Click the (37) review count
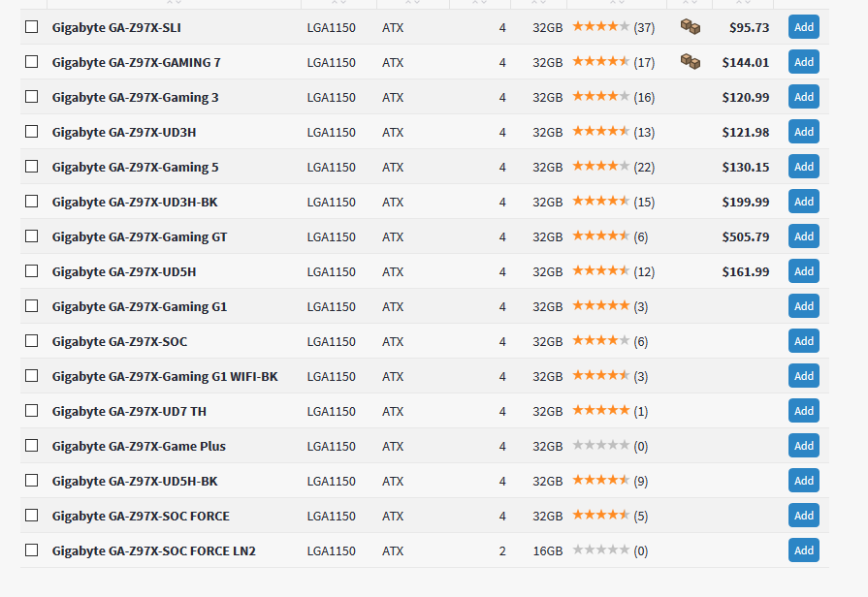The image size is (868, 597). coord(644,28)
